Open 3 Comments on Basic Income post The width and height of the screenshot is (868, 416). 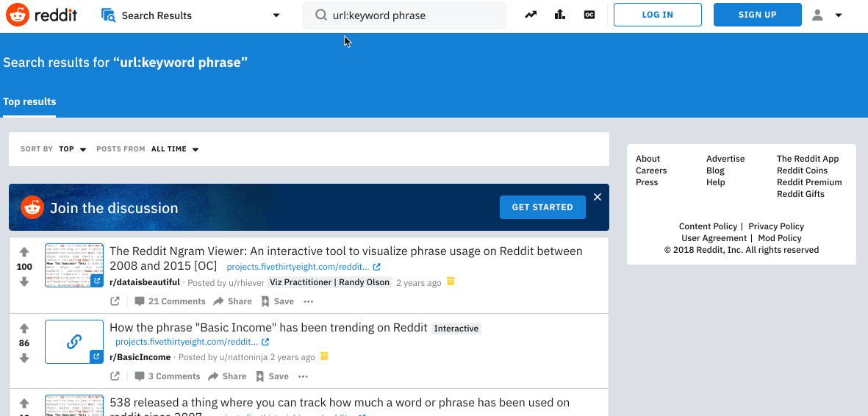click(167, 376)
